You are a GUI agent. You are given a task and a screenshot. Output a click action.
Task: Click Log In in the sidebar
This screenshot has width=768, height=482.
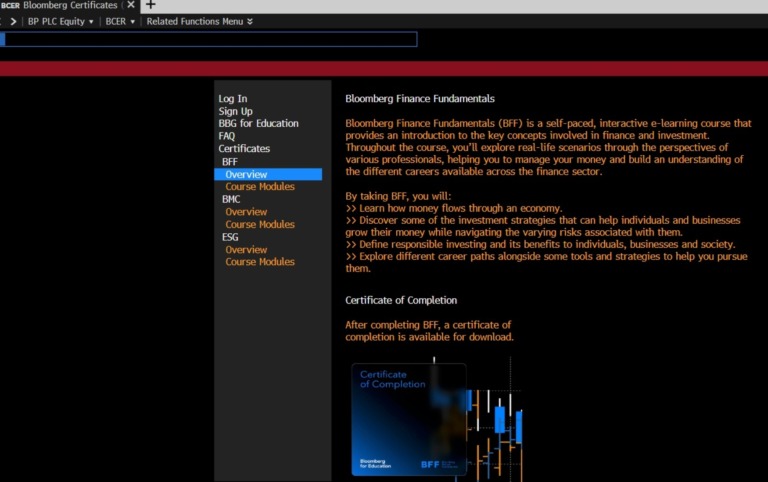232,98
